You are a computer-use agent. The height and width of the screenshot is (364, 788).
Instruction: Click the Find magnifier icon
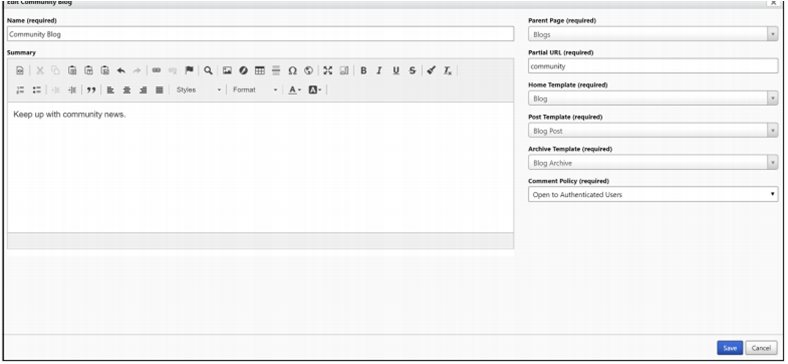[208, 71]
